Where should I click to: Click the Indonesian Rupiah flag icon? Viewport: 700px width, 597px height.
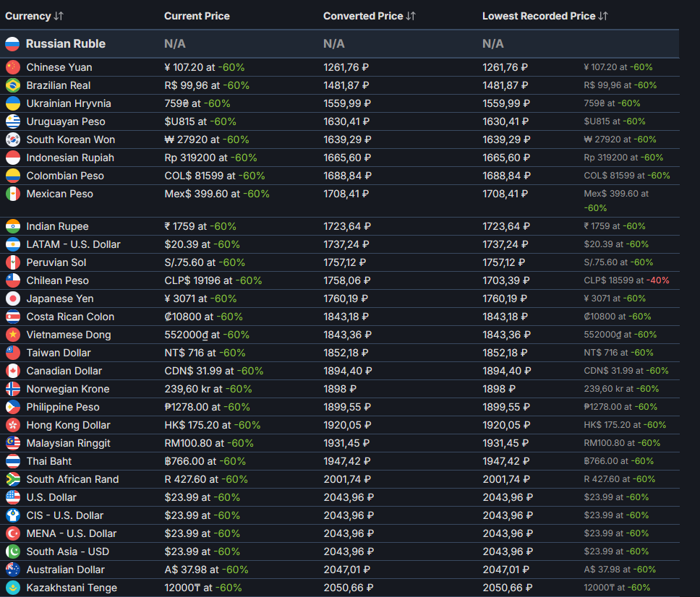tap(13, 158)
